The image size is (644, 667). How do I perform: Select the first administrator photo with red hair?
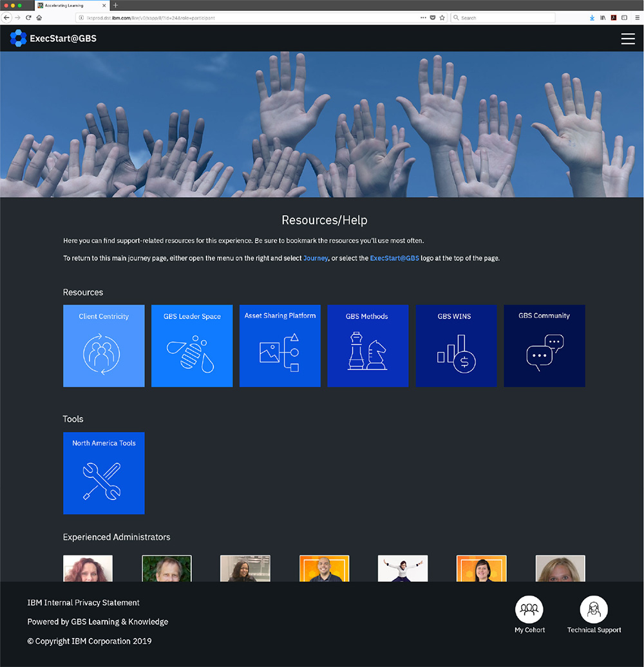[x=88, y=568]
